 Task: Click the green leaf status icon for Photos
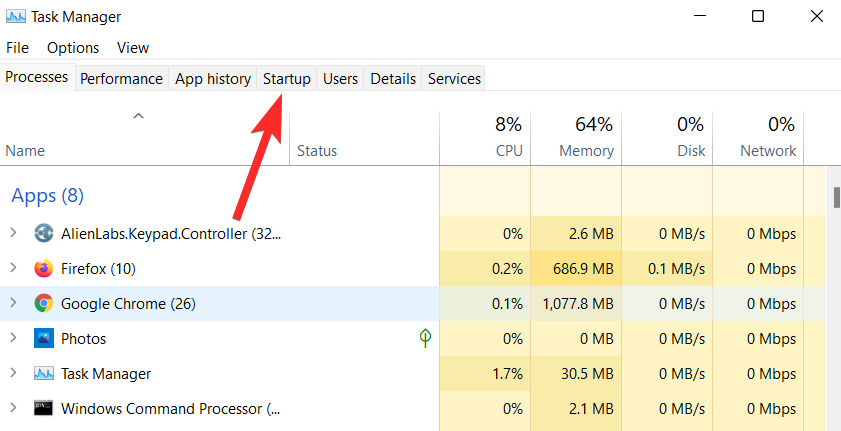click(x=425, y=339)
